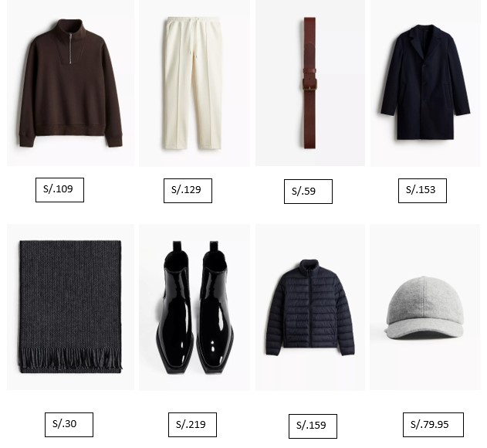The width and height of the screenshot is (487, 448).
Task: Click the fringe of the dark scarf
Action: (70, 358)
